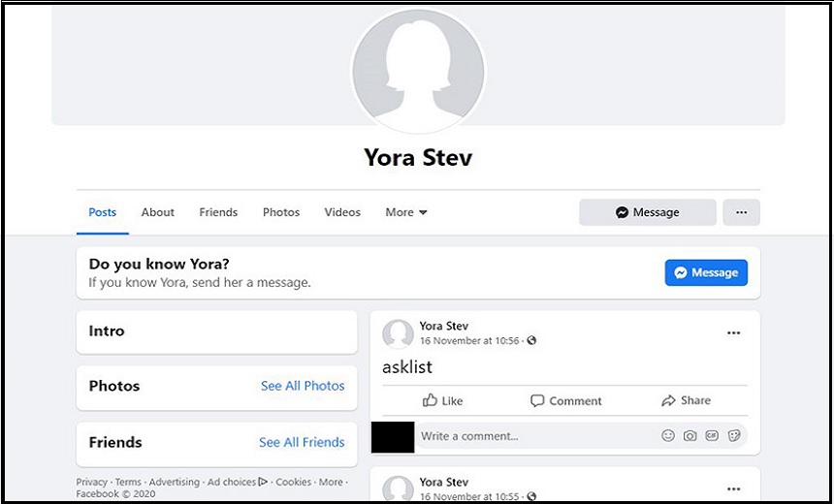This screenshot has width=834, height=504.
Task: Open the Photos tab
Action: coord(281,212)
